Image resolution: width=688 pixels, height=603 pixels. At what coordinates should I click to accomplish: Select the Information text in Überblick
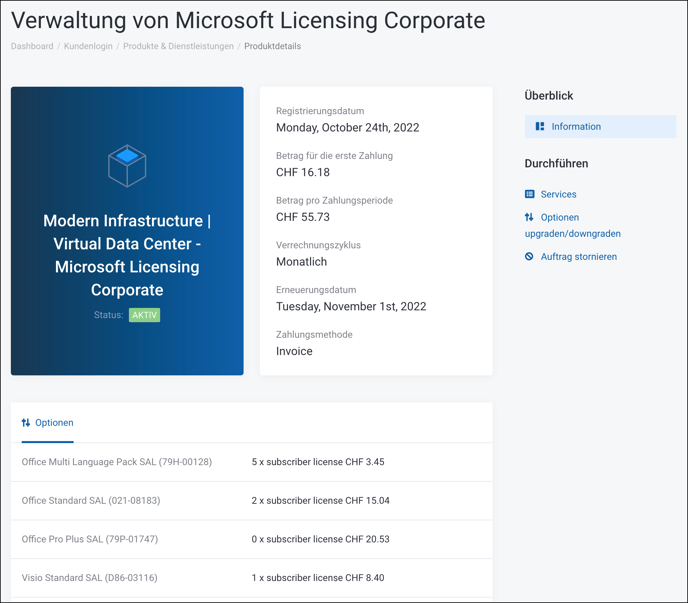pyautogui.click(x=576, y=127)
